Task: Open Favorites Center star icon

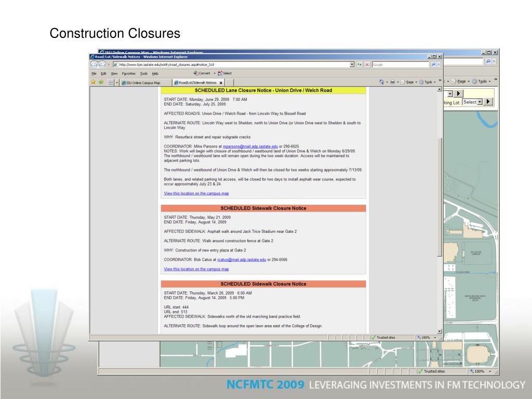Action: point(94,82)
